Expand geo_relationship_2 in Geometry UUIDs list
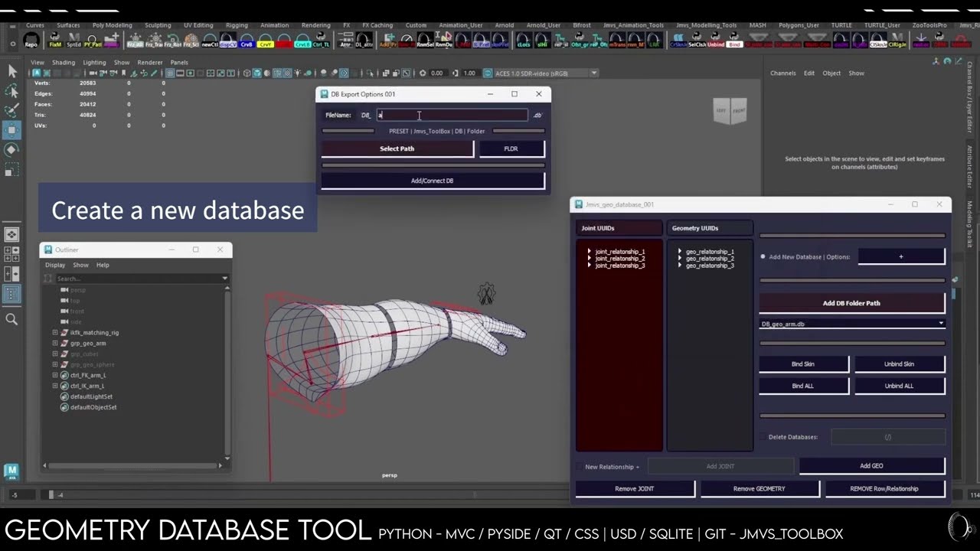Viewport: 980px width, 551px height. tap(679, 259)
